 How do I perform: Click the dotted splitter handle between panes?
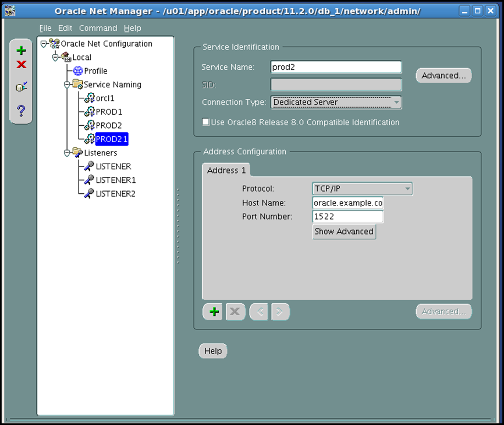pos(178,226)
